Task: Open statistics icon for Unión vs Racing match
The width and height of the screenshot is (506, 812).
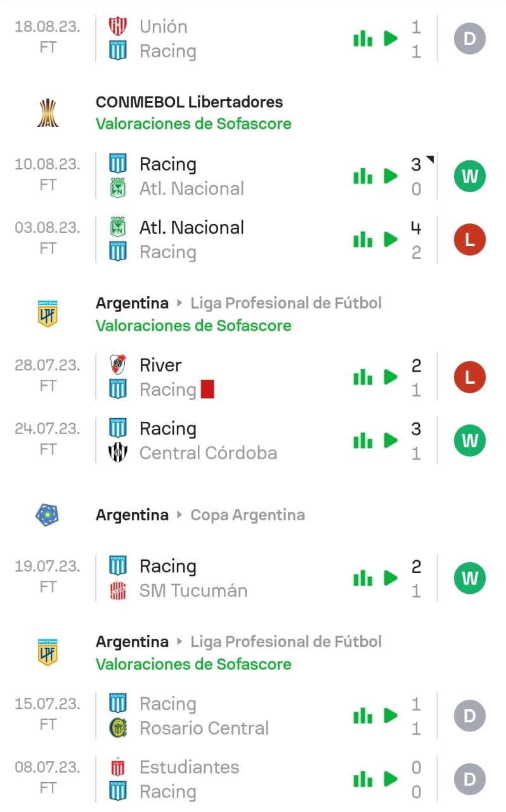Action: coord(363,39)
